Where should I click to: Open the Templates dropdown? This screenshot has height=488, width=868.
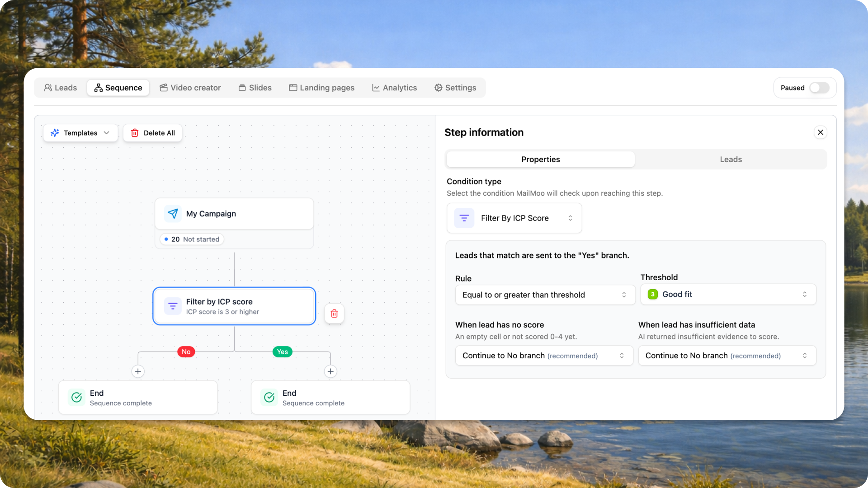80,133
